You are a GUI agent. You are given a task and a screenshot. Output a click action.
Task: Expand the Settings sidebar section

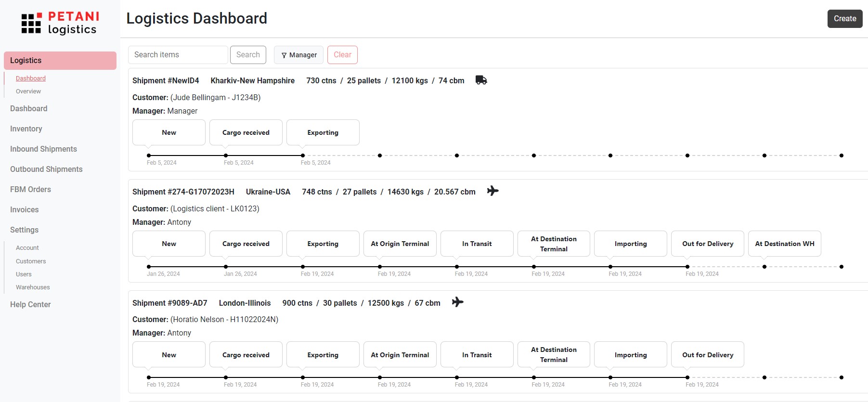24,230
